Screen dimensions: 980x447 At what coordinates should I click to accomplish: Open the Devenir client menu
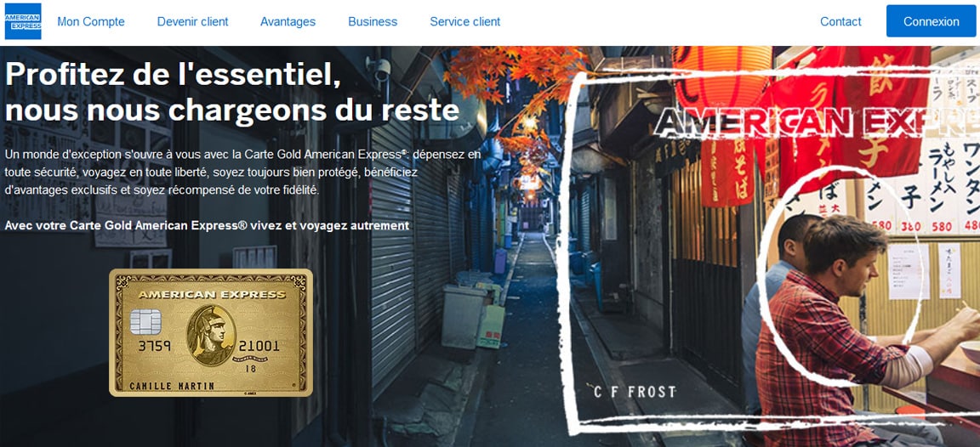click(x=192, y=22)
